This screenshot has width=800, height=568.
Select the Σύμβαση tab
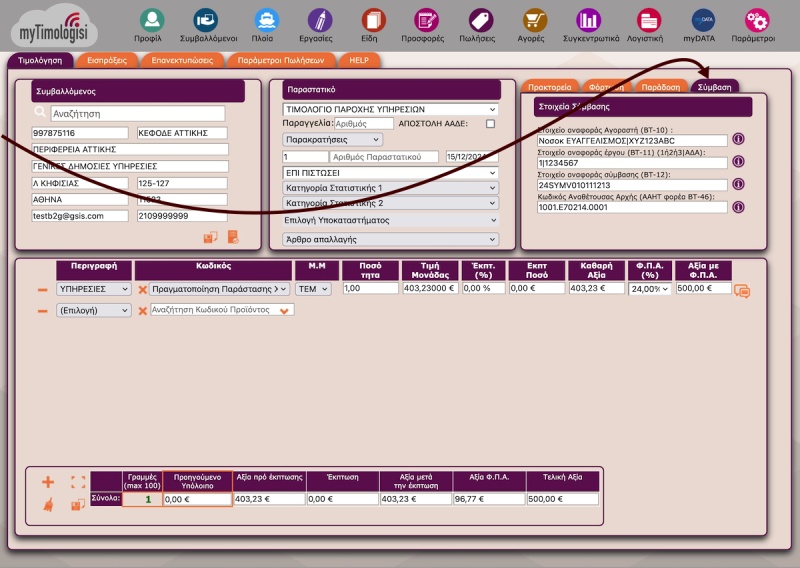click(x=715, y=87)
